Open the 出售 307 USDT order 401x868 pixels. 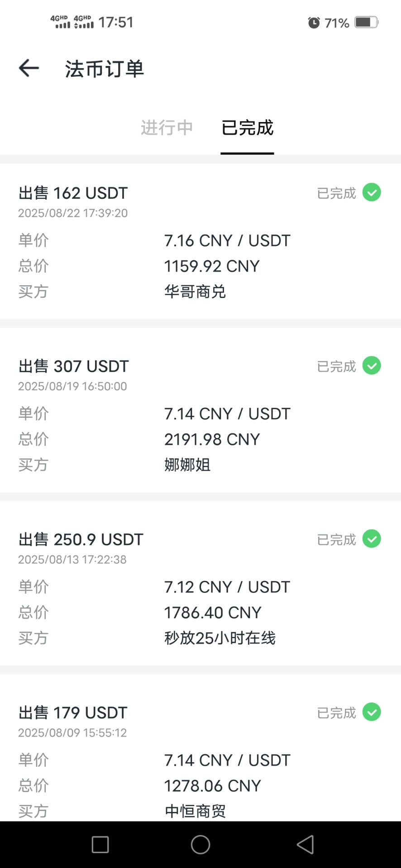pyautogui.click(x=74, y=366)
